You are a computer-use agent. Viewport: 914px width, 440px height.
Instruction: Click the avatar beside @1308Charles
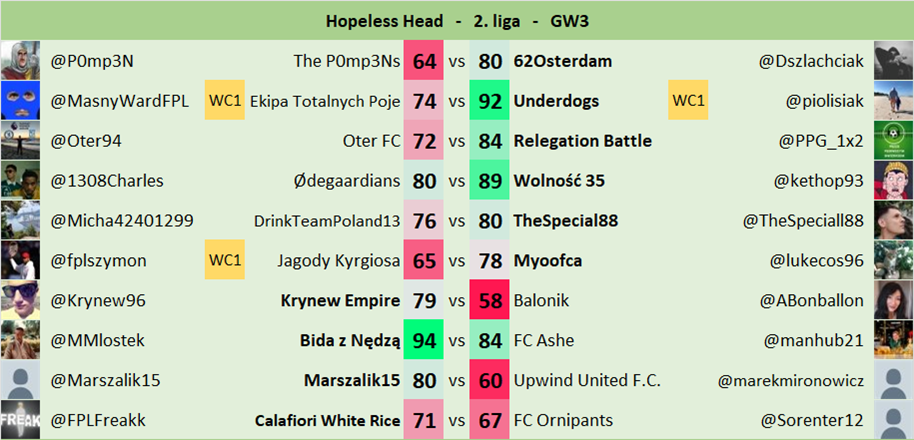20,181
